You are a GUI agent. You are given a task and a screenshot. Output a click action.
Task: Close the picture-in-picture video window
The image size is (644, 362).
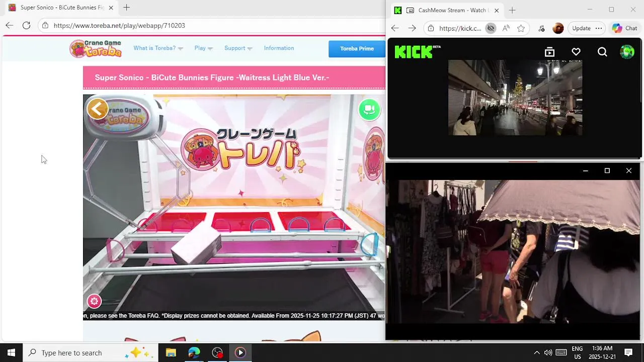[x=629, y=171]
